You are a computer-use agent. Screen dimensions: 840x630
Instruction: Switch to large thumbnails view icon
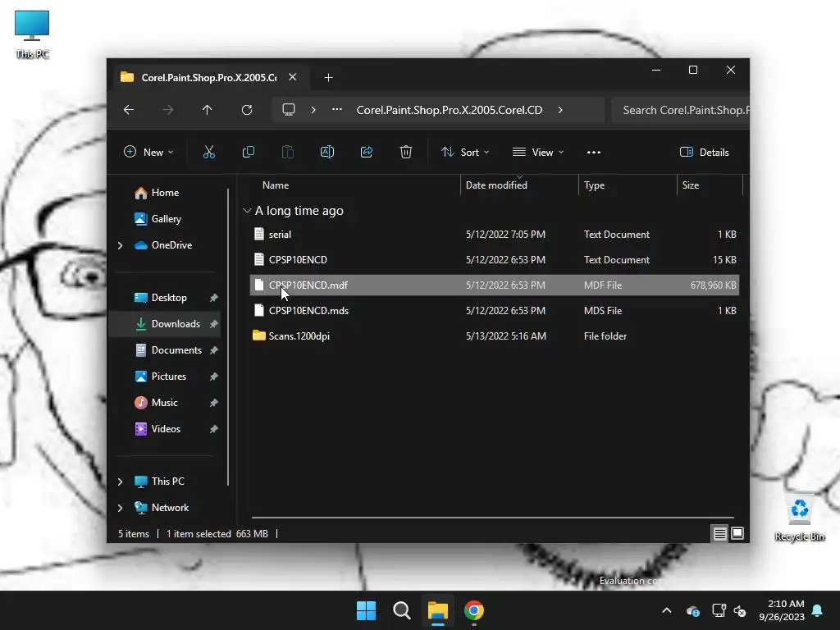737,533
